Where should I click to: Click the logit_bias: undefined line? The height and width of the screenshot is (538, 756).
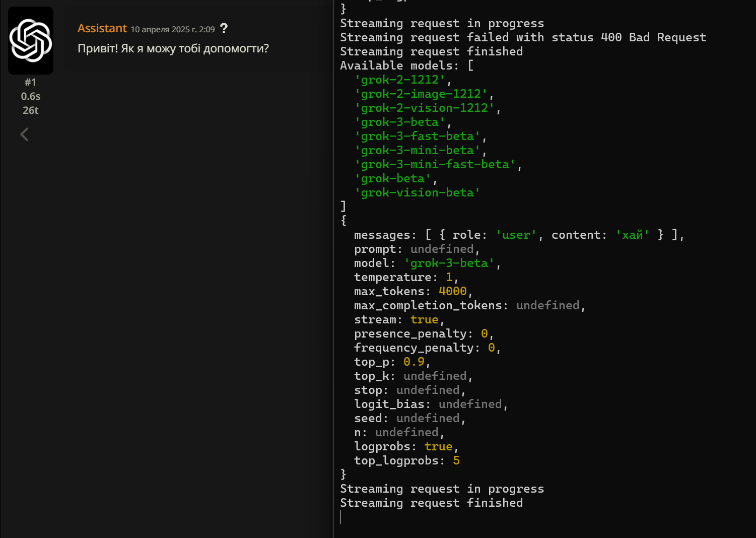[x=431, y=404]
